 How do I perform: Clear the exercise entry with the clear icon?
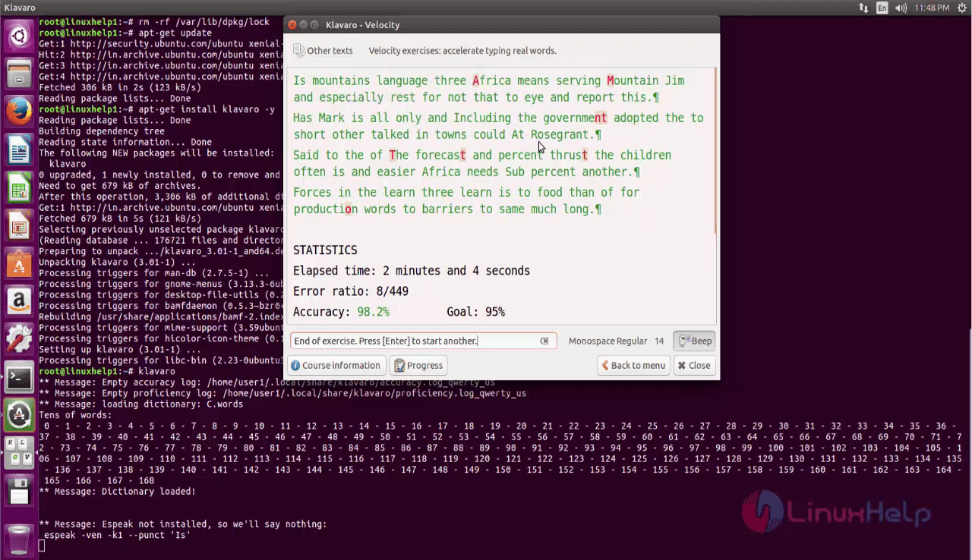(x=544, y=341)
